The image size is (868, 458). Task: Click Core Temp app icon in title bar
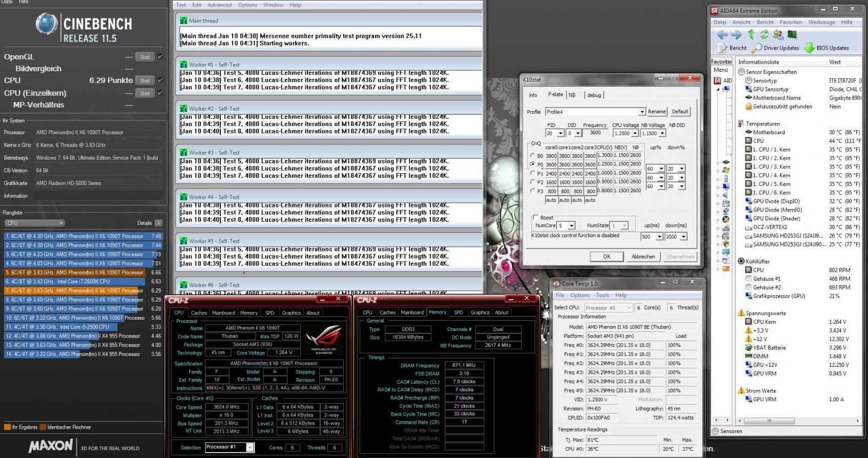pos(556,283)
